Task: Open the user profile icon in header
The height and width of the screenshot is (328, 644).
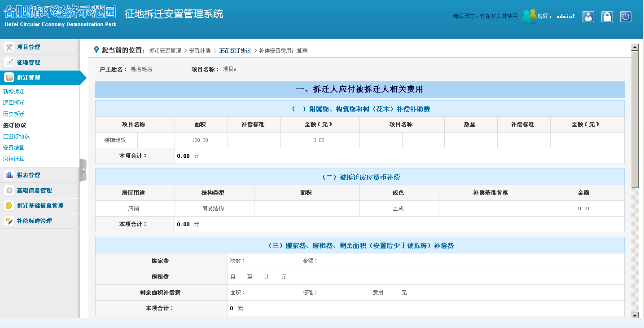Action: [x=588, y=17]
